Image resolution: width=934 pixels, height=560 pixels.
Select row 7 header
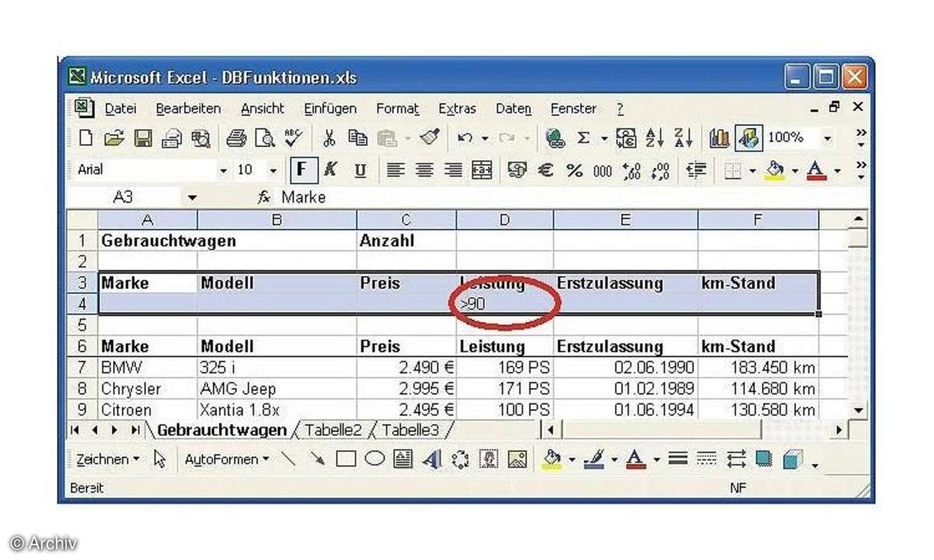tap(83, 367)
